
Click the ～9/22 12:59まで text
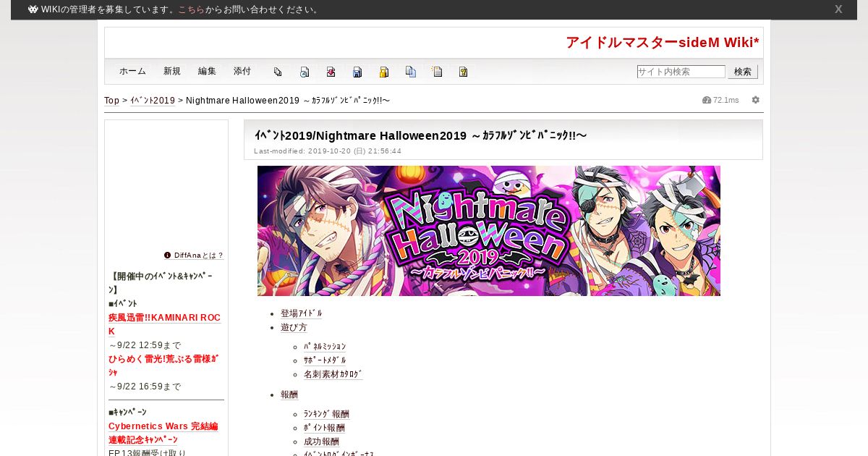click(145, 345)
